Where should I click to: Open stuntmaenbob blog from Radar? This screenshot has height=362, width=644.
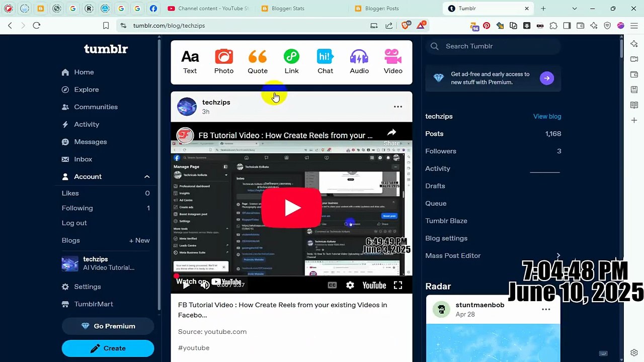480,305
